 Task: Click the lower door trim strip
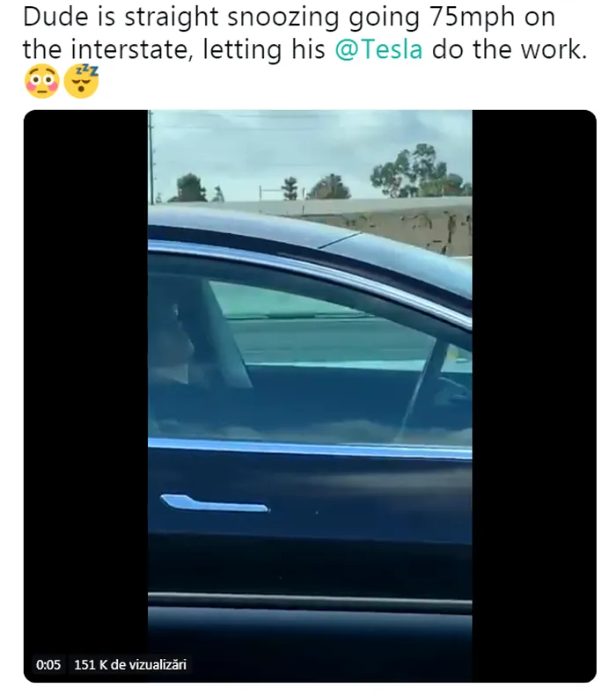tap(310, 599)
